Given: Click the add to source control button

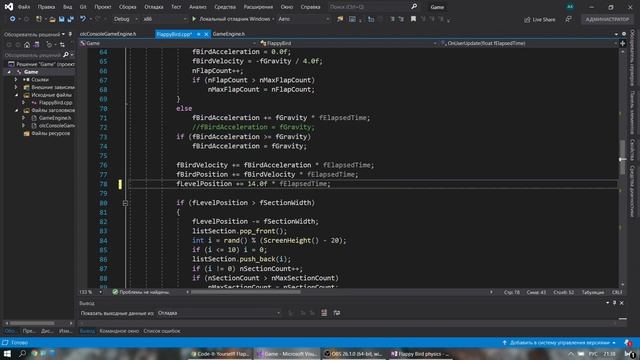Looking at the screenshot, I should click(559, 343).
